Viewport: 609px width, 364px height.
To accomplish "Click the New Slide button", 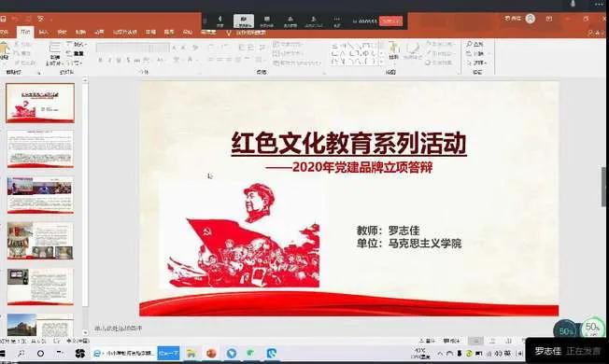I will tap(55, 53).
